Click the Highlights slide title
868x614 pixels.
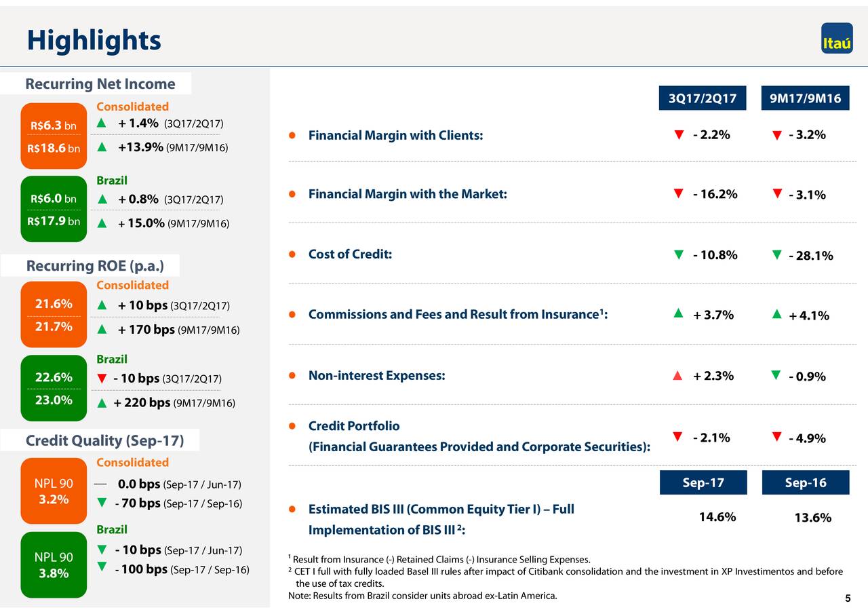[x=94, y=41]
